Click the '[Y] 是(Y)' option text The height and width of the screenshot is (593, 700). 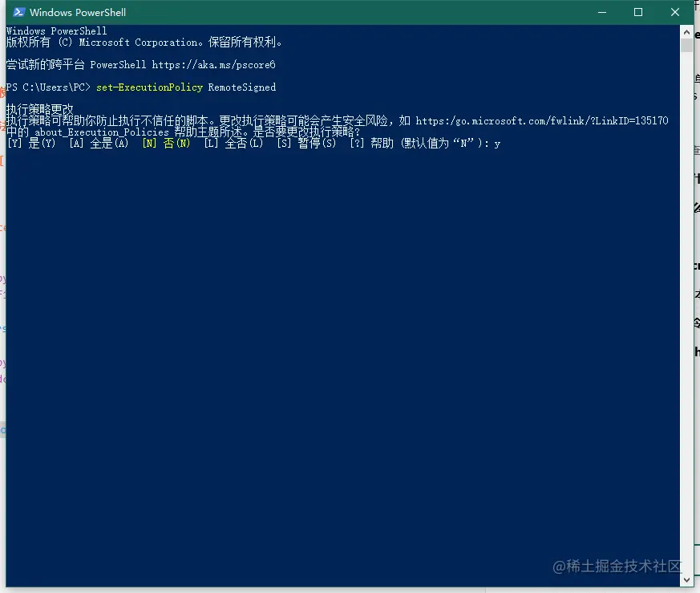click(31, 144)
